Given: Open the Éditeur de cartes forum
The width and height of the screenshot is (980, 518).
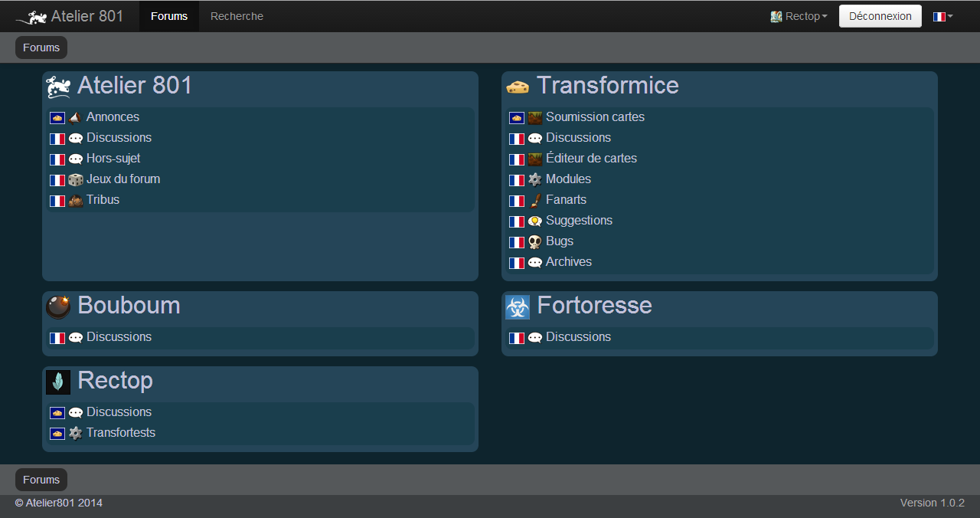Looking at the screenshot, I should click(x=591, y=159).
